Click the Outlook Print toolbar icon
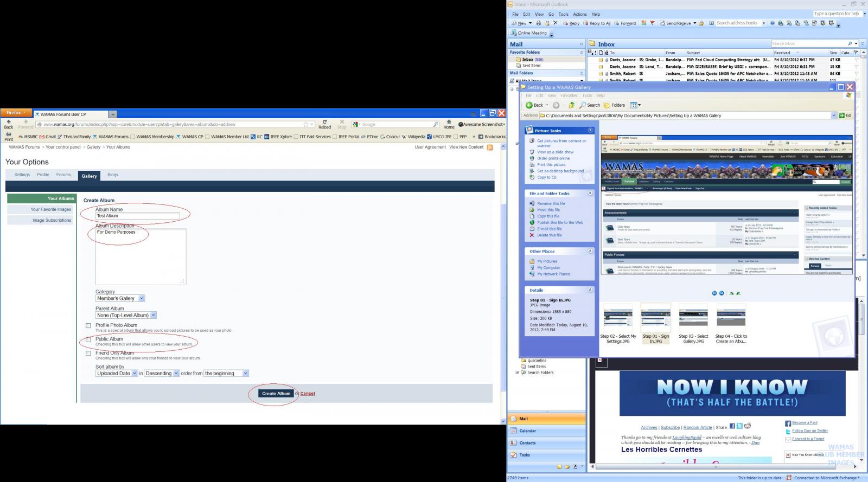This screenshot has width=868, height=482. (x=538, y=23)
